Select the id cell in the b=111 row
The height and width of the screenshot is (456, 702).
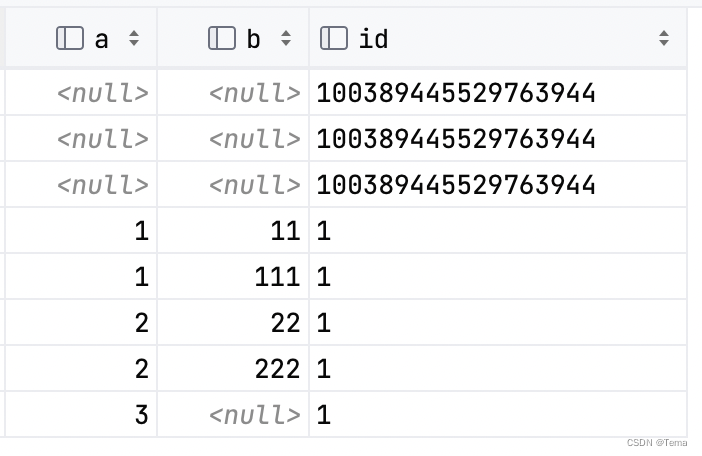click(498, 277)
